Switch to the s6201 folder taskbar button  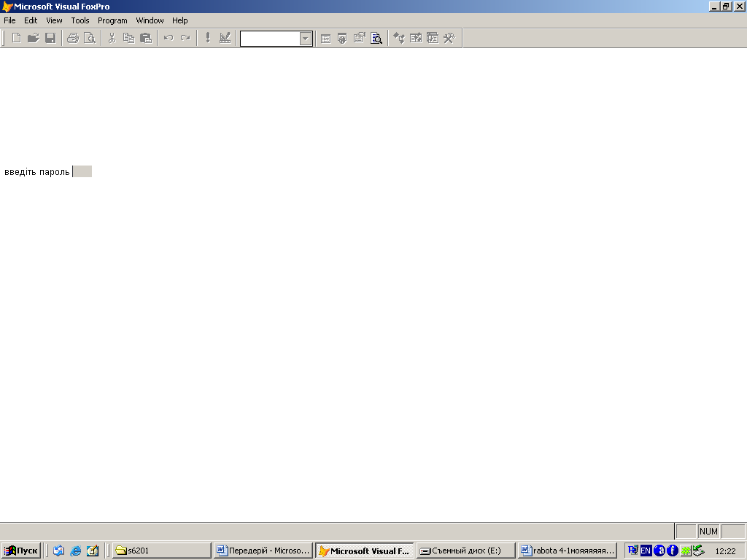[x=161, y=551]
